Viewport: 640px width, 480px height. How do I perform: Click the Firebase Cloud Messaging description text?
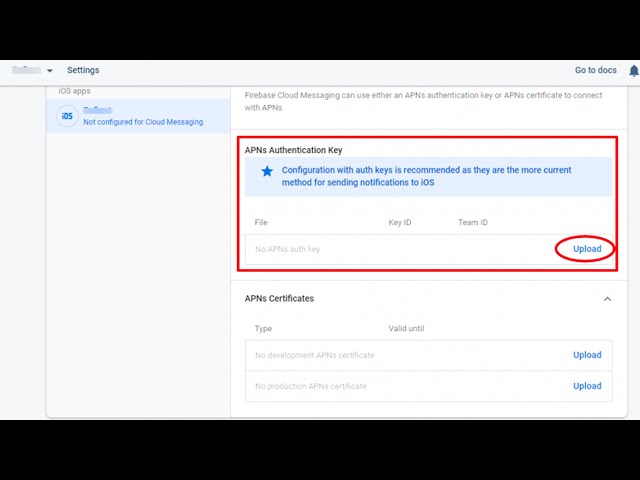(423, 101)
